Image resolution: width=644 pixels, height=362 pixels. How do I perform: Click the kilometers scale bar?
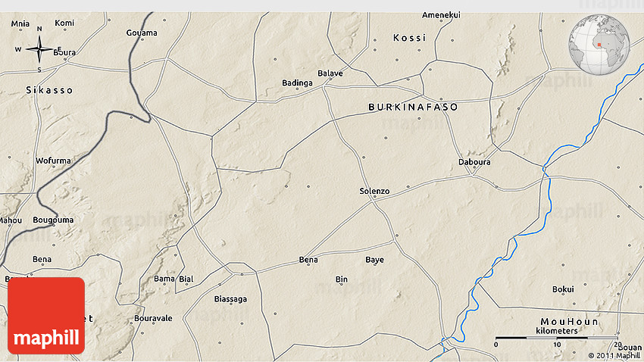[557, 337]
